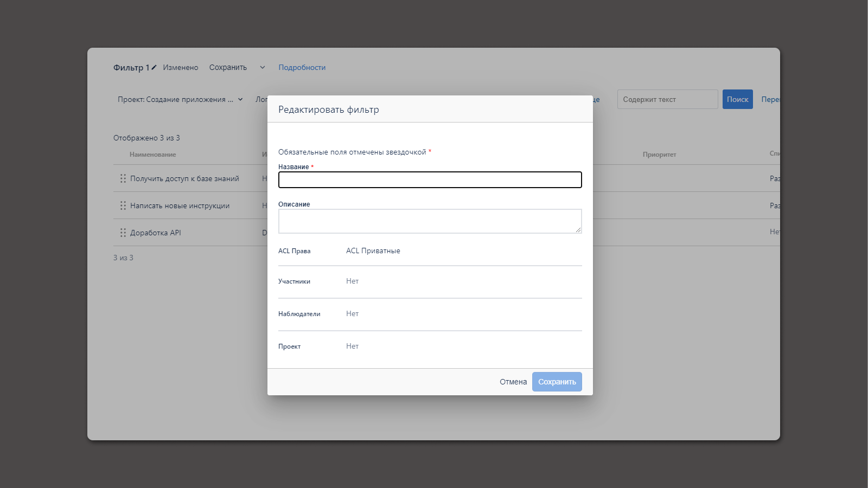The height and width of the screenshot is (488, 868).
Task: Select the Доработка API row text
Action: click(x=156, y=233)
